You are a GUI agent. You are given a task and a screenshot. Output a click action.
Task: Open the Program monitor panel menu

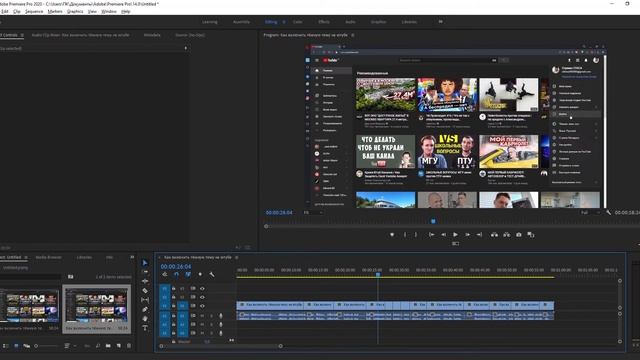(353, 35)
